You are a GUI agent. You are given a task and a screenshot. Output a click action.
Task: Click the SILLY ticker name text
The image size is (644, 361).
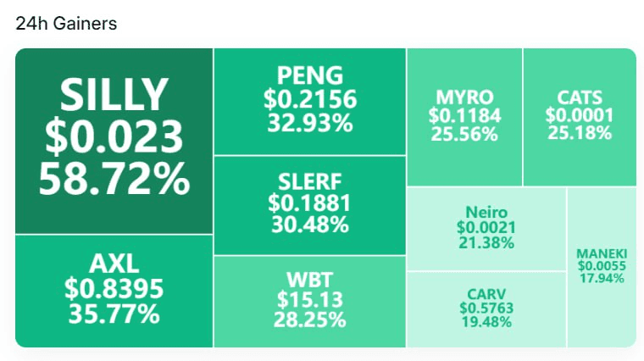(x=114, y=95)
